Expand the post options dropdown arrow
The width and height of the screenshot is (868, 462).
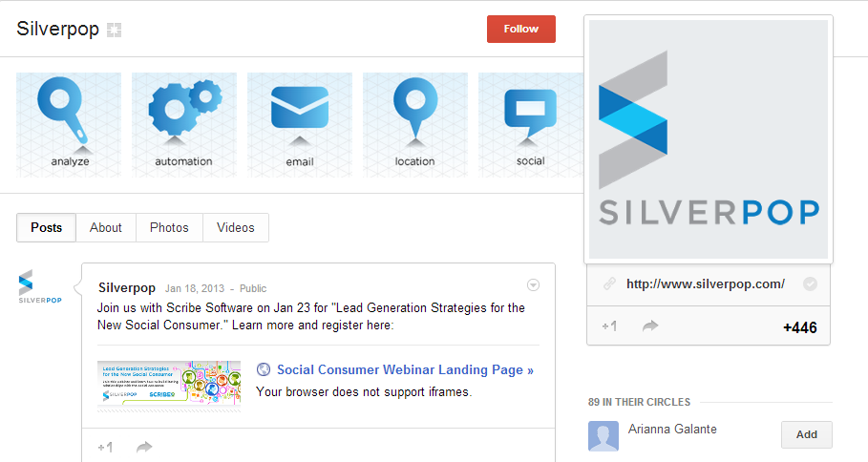[534, 284]
